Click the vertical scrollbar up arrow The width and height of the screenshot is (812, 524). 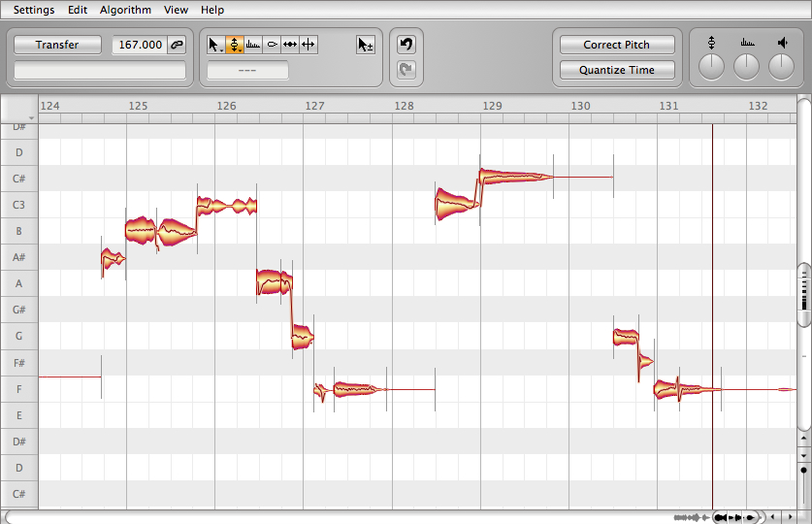pyautogui.click(x=803, y=439)
